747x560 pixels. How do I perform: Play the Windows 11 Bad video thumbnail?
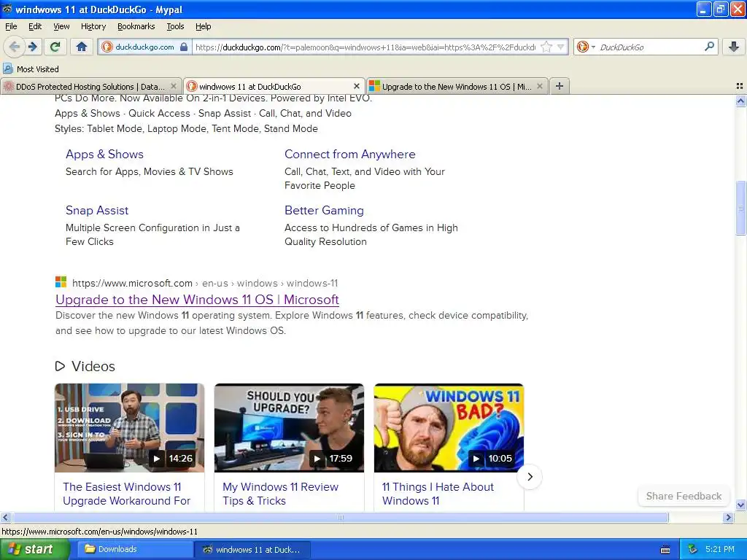click(449, 427)
